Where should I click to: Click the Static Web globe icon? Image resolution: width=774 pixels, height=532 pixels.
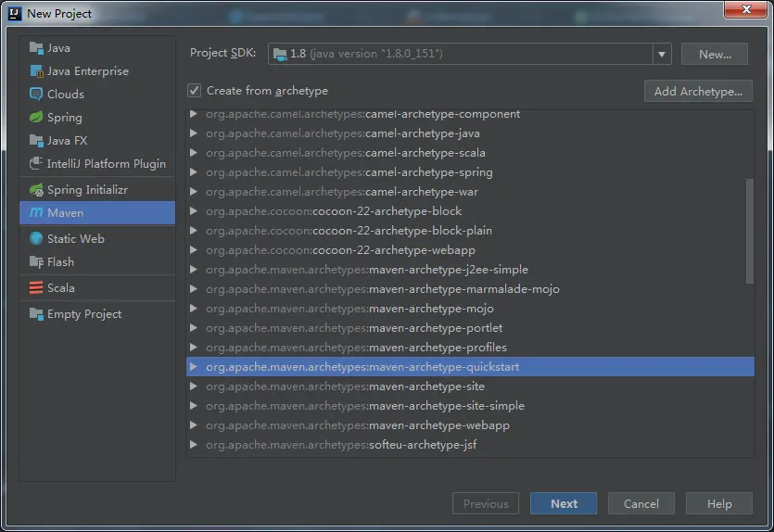36,238
